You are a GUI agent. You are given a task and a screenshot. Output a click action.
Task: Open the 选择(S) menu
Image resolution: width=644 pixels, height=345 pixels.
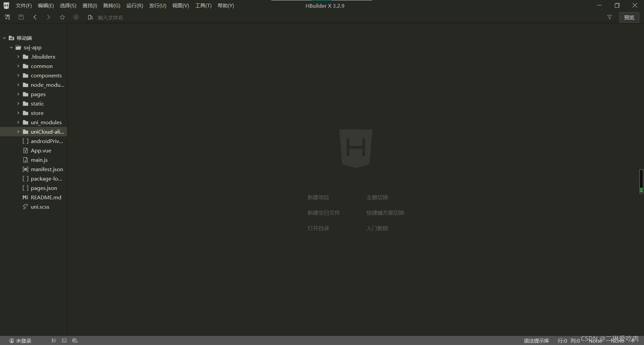tap(68, 6)
